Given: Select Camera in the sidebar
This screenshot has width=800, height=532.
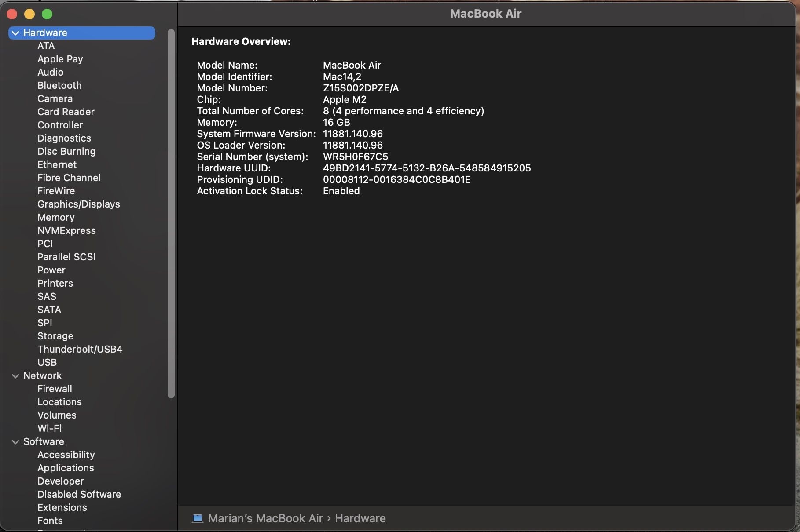Looking at the screenshot, I should click(x=55, y=98).
